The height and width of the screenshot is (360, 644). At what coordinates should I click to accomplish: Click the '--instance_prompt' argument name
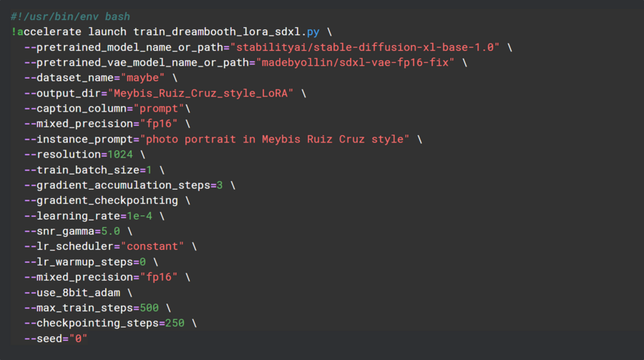coord(79,139)
